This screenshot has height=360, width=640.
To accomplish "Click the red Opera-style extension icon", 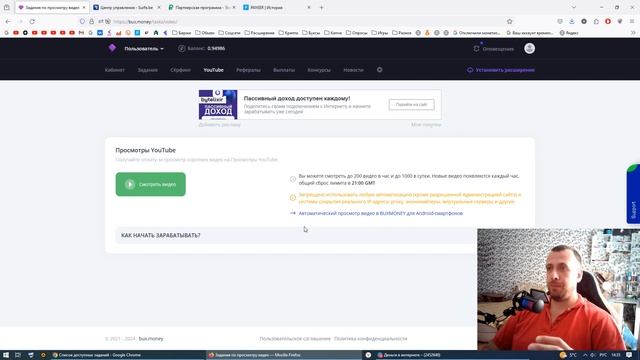I will pyautogui.click(x=608, y=21).
